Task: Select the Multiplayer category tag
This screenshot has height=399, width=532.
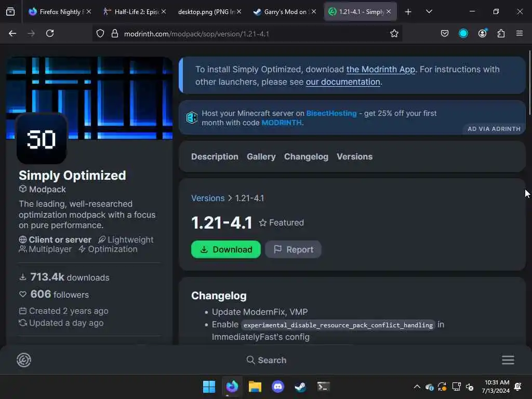Action: pos(45,249)
